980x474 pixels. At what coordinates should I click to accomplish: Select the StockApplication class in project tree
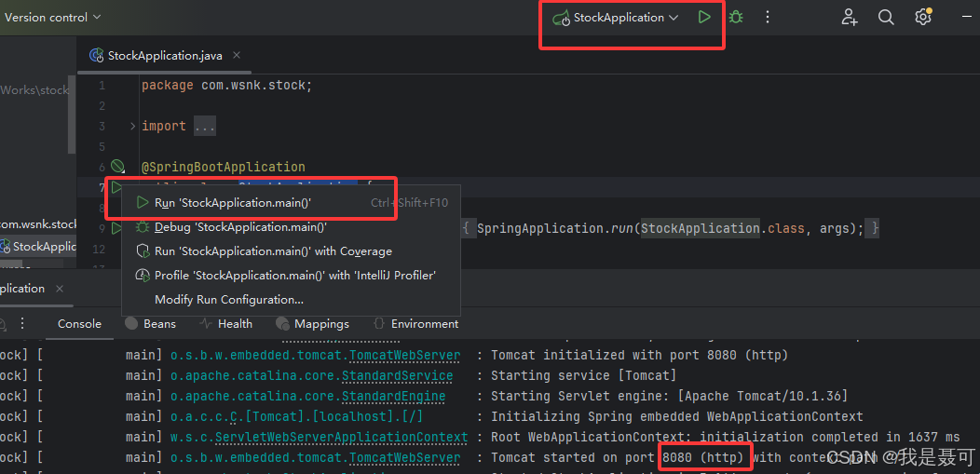(x=37, y=246)
